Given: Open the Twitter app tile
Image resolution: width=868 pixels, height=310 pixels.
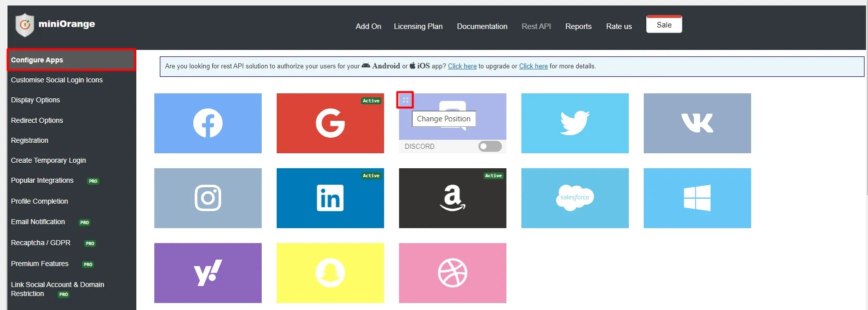Looking at the screenshot, I should pos(575,123).
